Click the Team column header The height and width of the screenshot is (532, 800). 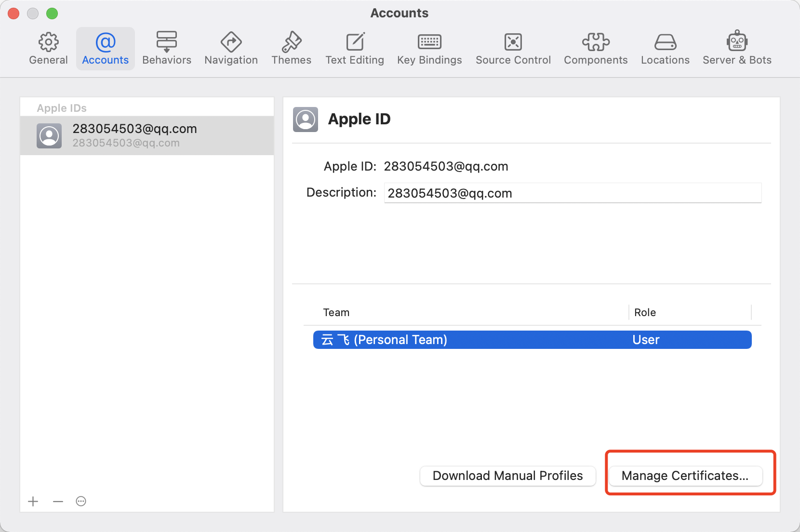click(x=336, y=312)
